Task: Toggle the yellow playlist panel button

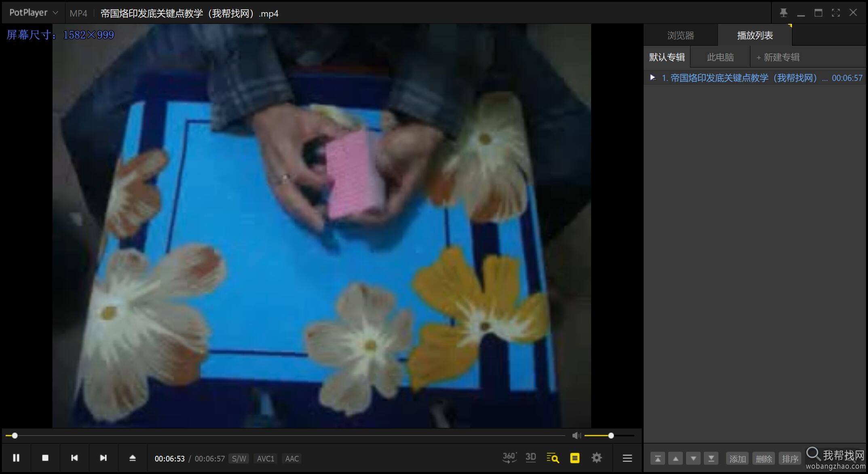Action: 574,458
